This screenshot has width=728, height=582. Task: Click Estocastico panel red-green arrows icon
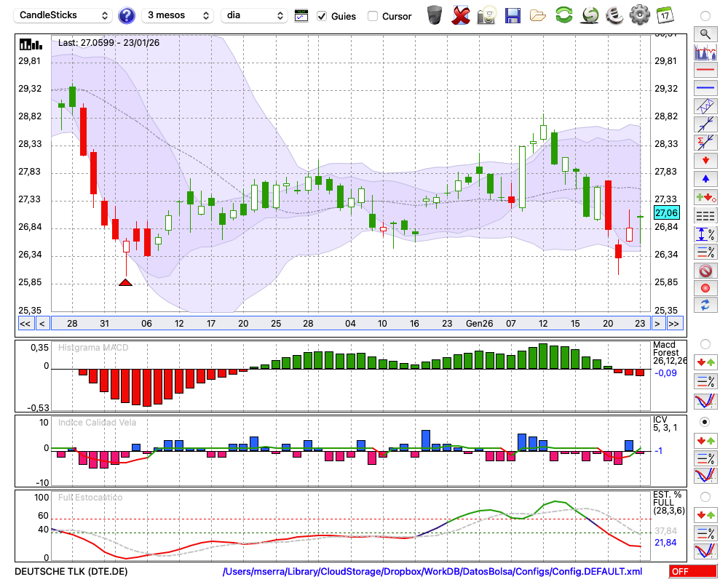pos(705,514)
